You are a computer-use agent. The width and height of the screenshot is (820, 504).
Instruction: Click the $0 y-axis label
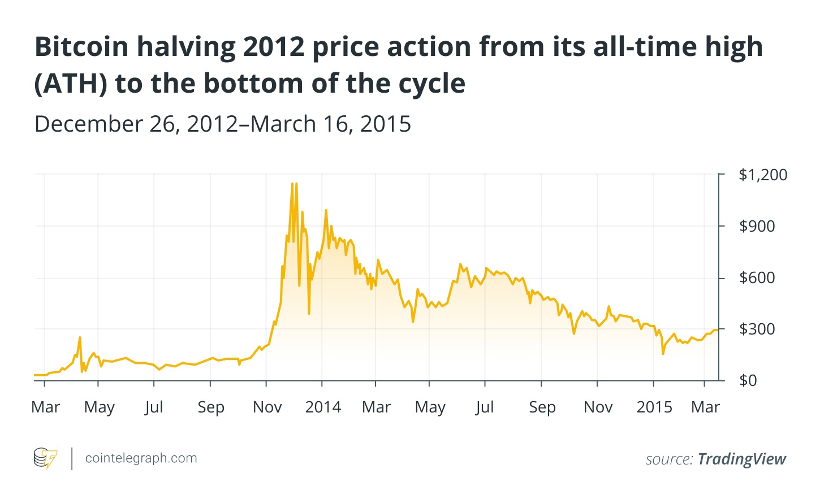(748, 380)
